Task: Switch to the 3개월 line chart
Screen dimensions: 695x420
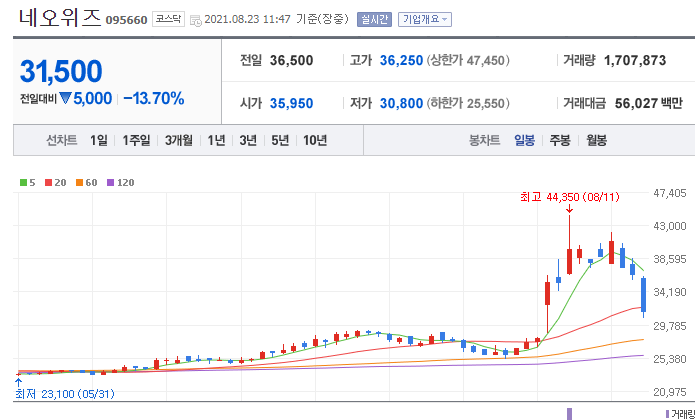Action: pos(178,140)
